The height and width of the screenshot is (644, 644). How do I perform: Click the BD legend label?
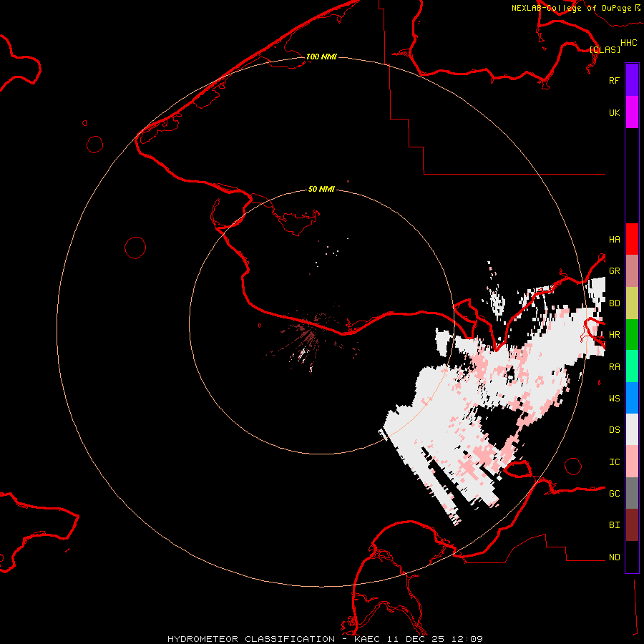pyautogui.click(x=614, y=303)
